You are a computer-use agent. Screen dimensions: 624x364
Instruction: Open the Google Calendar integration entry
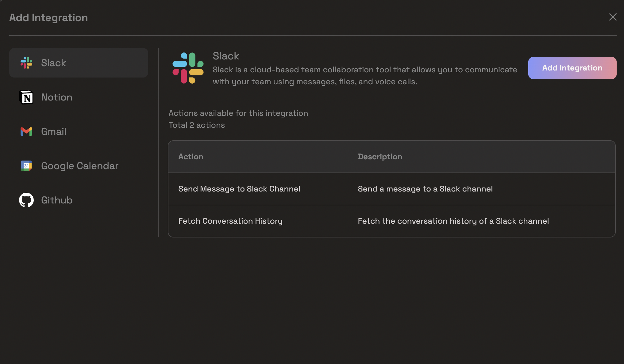tap(79, 166)
